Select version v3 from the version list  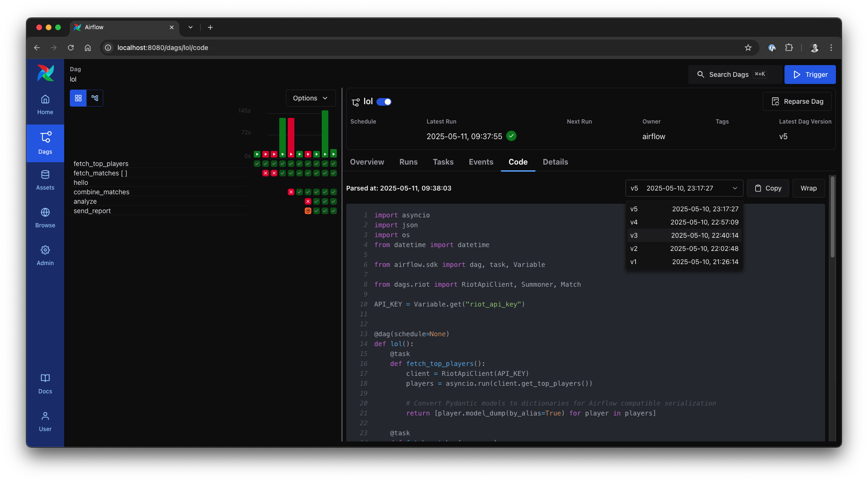click(684, 235)
